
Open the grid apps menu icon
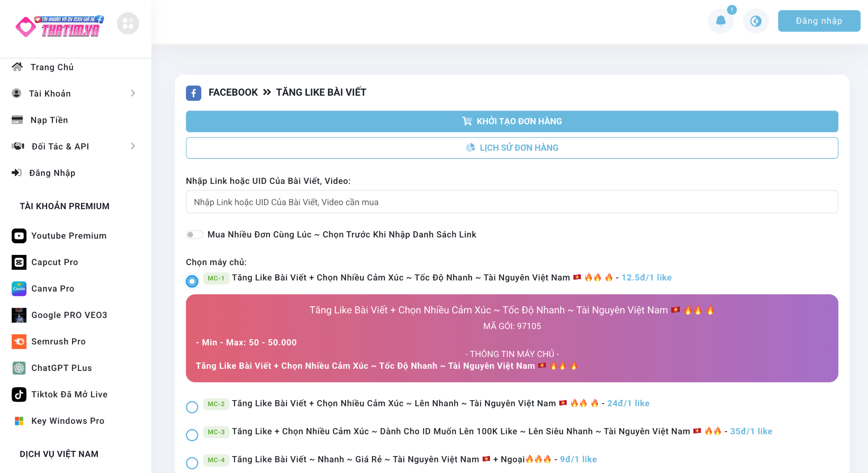[128, 24]
